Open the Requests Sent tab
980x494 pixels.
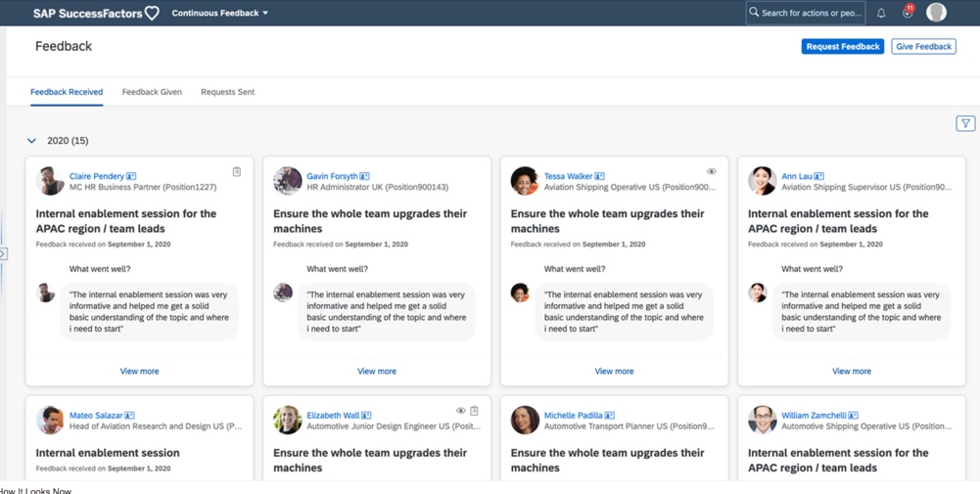227,92
